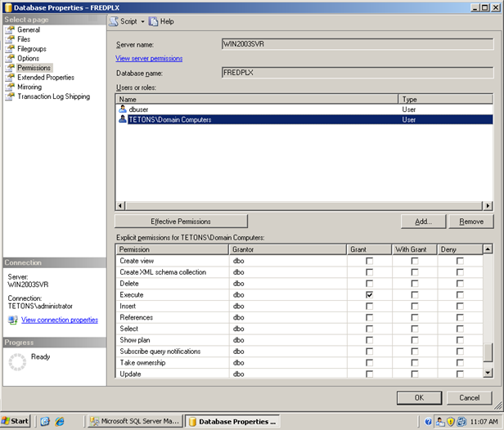Uncheck Grant checkbox for Execute
The image size is (504, 430).
pyautogui.click(x=369, y=295)
